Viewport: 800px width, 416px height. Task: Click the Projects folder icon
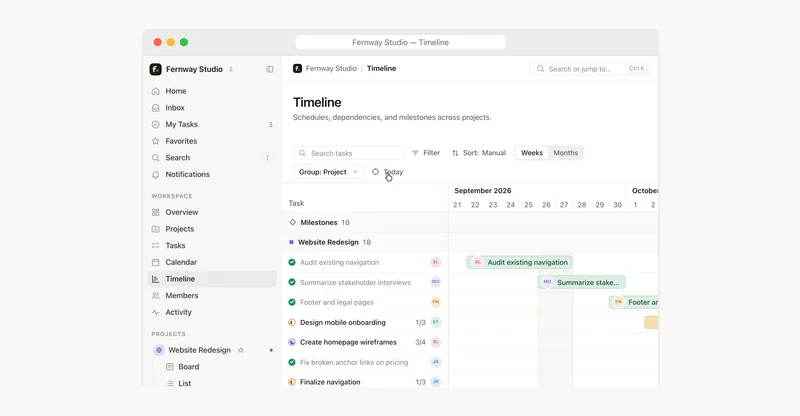point(156,229)
